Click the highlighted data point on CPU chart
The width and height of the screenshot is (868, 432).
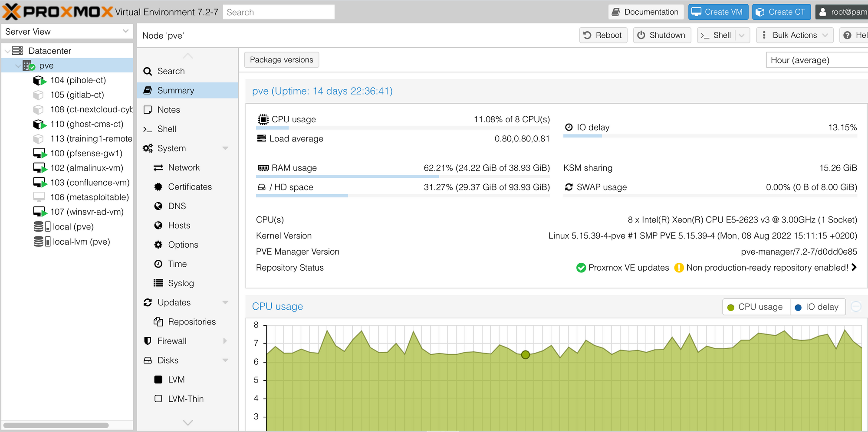point(525,355)
